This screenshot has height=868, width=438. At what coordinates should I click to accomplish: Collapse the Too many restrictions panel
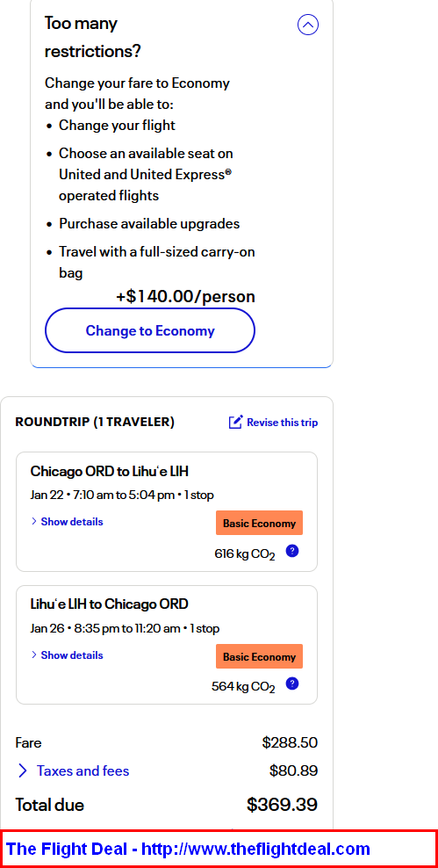308,25
